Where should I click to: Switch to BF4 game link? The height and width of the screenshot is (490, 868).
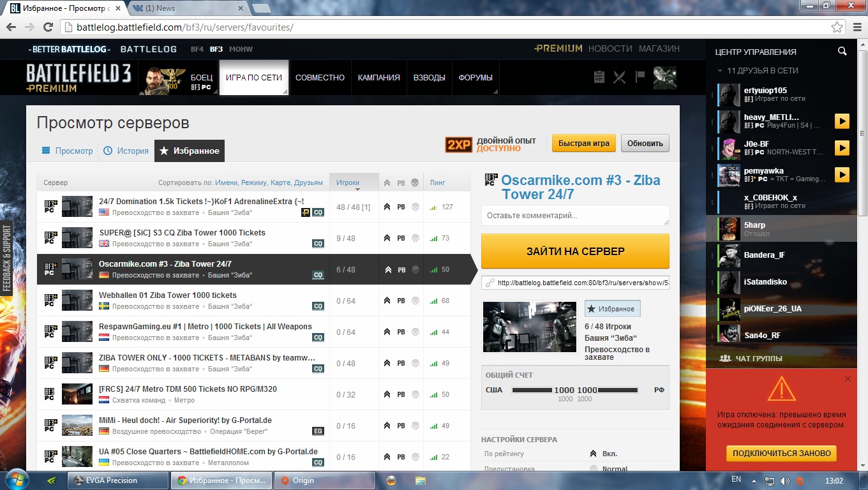197,49
